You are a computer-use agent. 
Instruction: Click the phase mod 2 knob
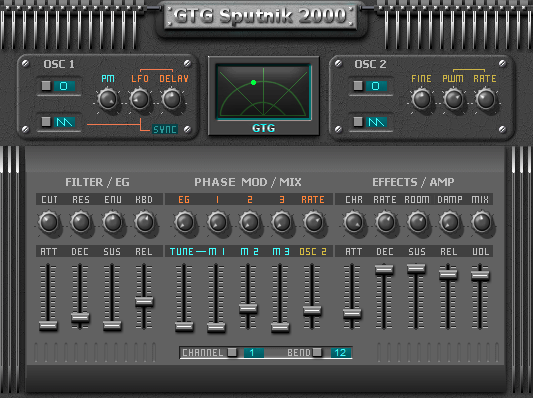click(x=250, y=222)
